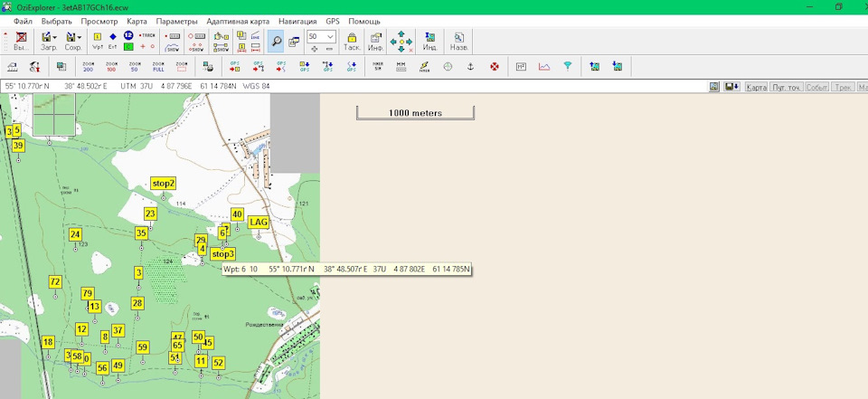This screenshot has height=399, width=868.
Task: Click the zoom rectangle tool icon
Action: pos(182,67)
